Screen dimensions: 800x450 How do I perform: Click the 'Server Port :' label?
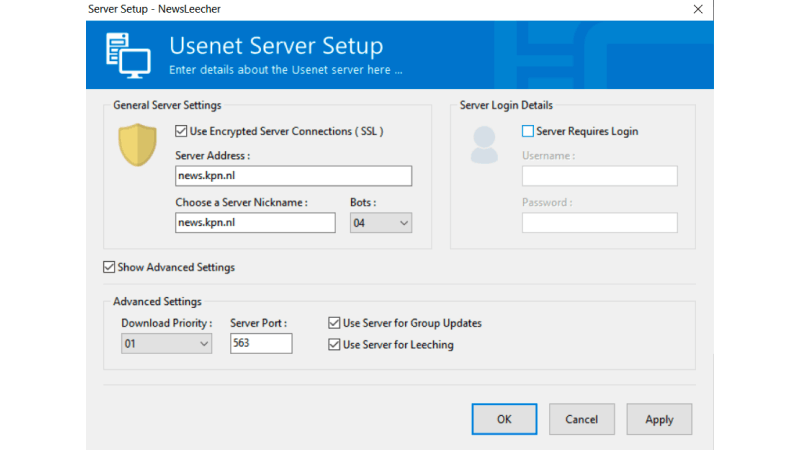tap(258, 323)
